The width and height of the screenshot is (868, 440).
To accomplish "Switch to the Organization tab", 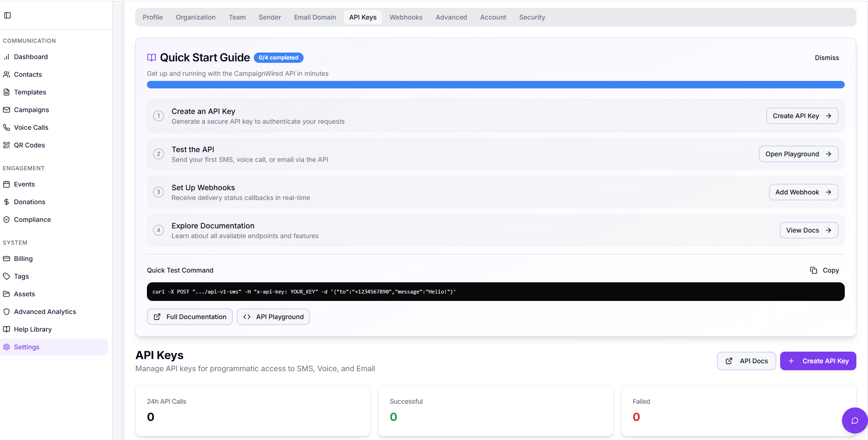I will click(196, 17).
